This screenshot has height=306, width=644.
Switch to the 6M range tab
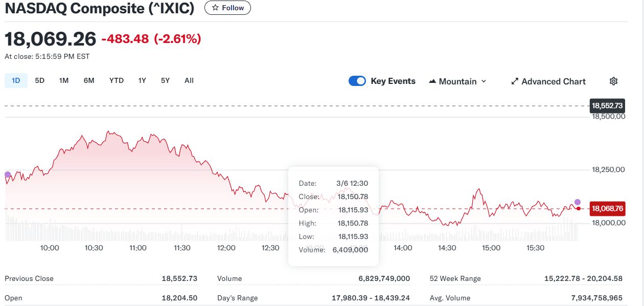(89, 80)
